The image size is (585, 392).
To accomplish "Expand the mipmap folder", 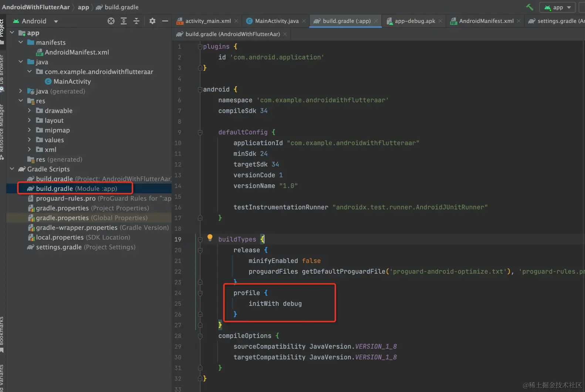I will 30,130.
